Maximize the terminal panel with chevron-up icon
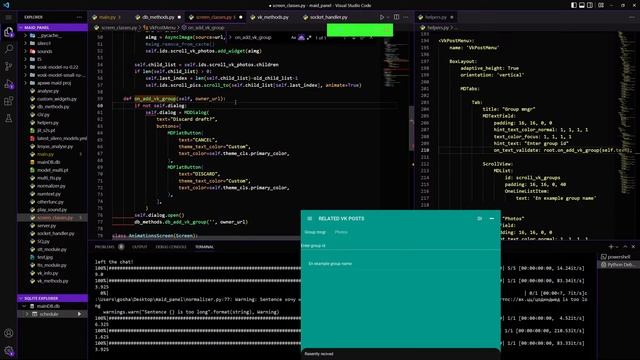Image resolution: width=640 pixels, height=360 pixels. (625, 247)
